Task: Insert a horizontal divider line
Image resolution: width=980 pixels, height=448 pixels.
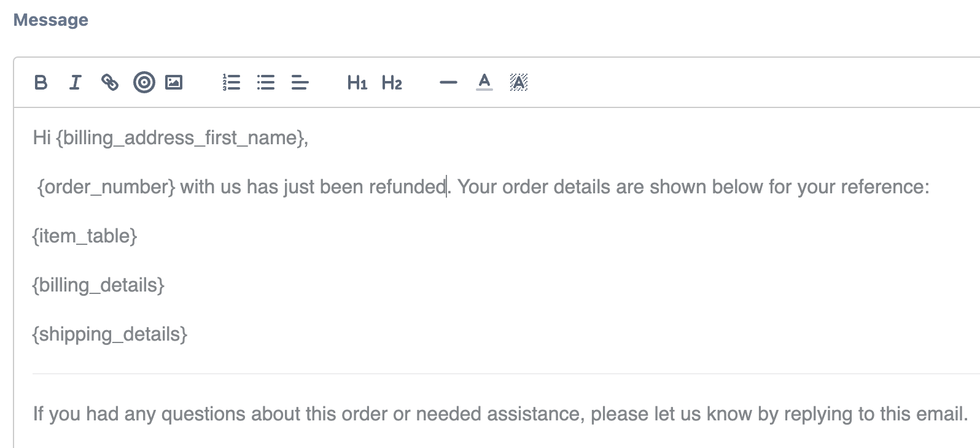Action: click(448, 82)
